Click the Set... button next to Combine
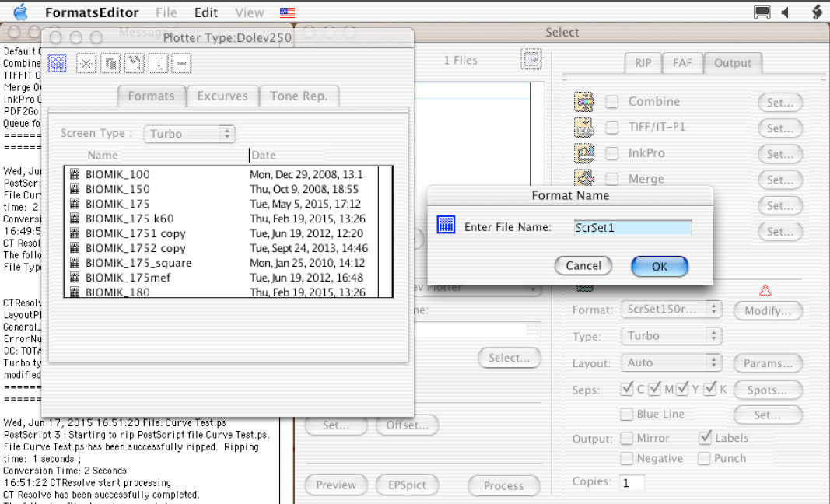Screen dimensions: 830x504 (780, 103)
